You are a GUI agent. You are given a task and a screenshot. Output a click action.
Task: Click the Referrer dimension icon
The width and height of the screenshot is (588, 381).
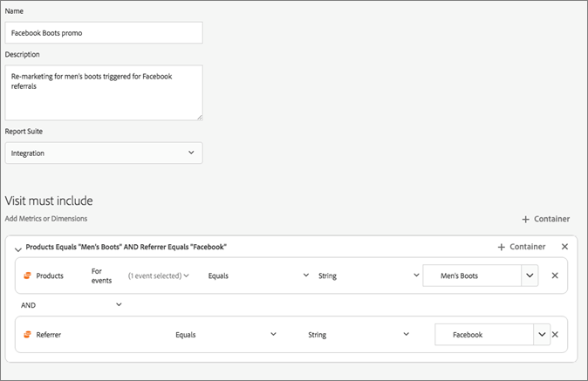(27, 334)
